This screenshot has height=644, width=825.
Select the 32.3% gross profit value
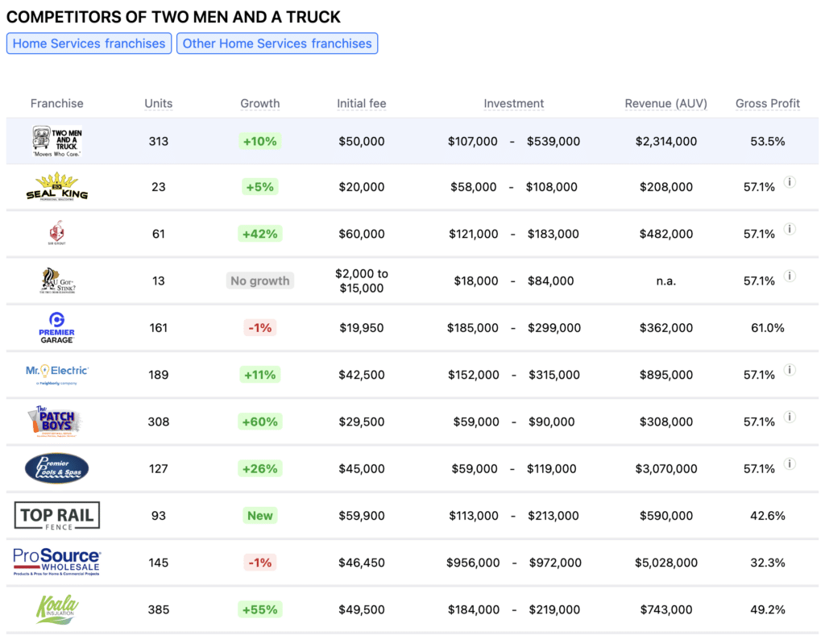pyautogui.click(x=768, y=563)
